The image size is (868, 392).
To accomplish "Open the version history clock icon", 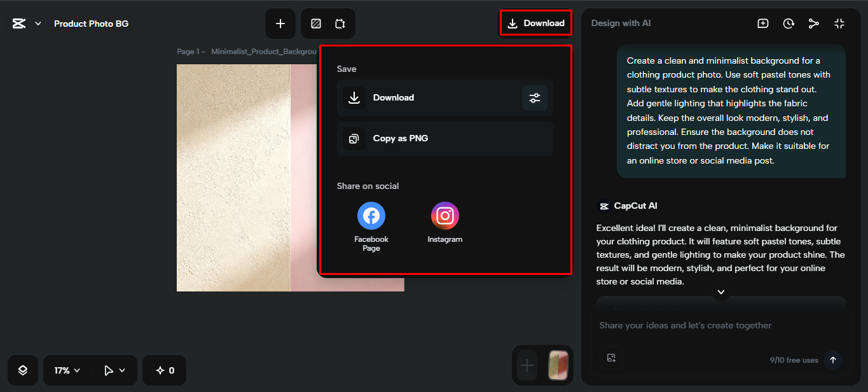I will point(789,23).
